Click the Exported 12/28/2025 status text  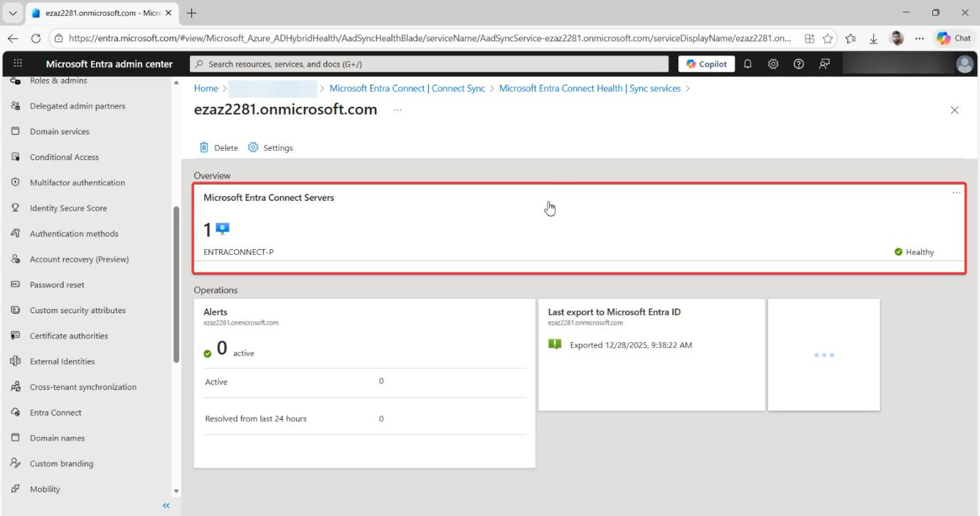631,345
